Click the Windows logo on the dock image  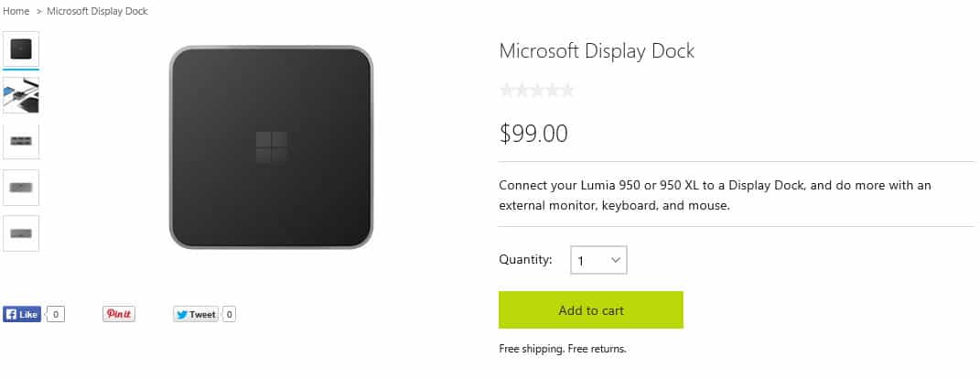pos(271,147)
